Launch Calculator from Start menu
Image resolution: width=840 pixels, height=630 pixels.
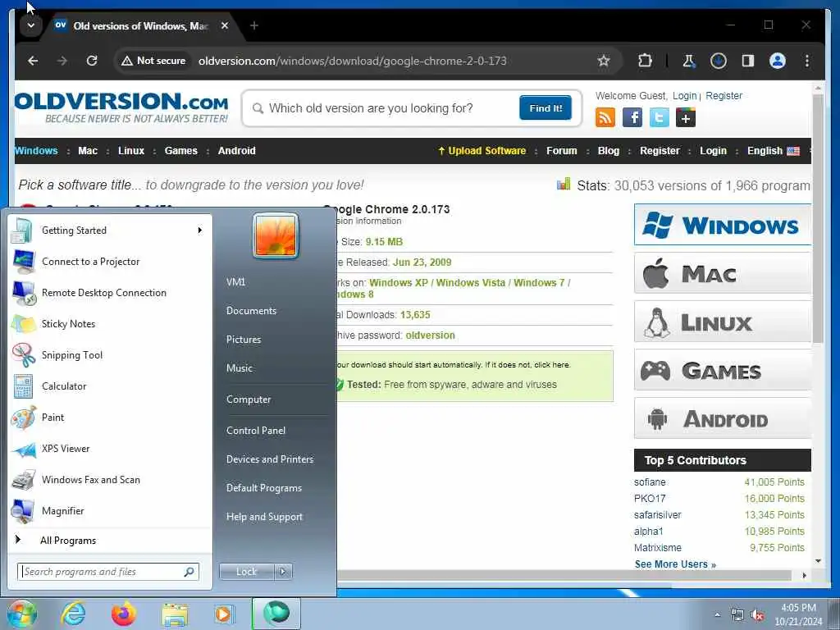[110, 386]
